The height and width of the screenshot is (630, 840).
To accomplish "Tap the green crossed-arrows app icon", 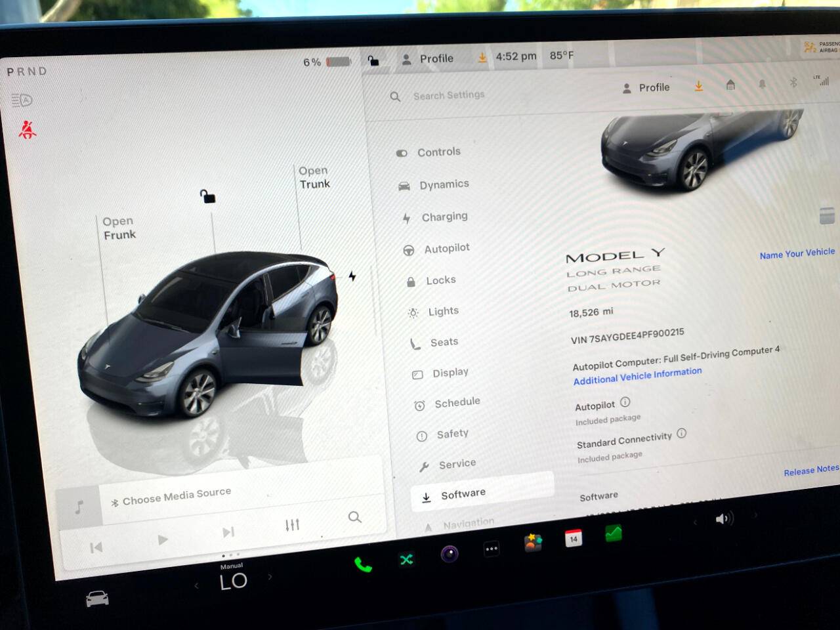I will click(x=407, y=559).
